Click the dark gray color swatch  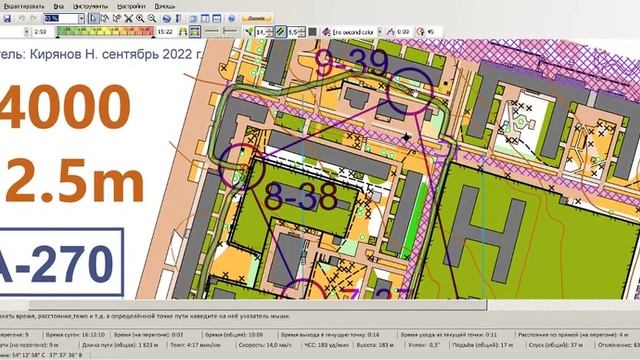pyautogui.click(x=312, y=31)
